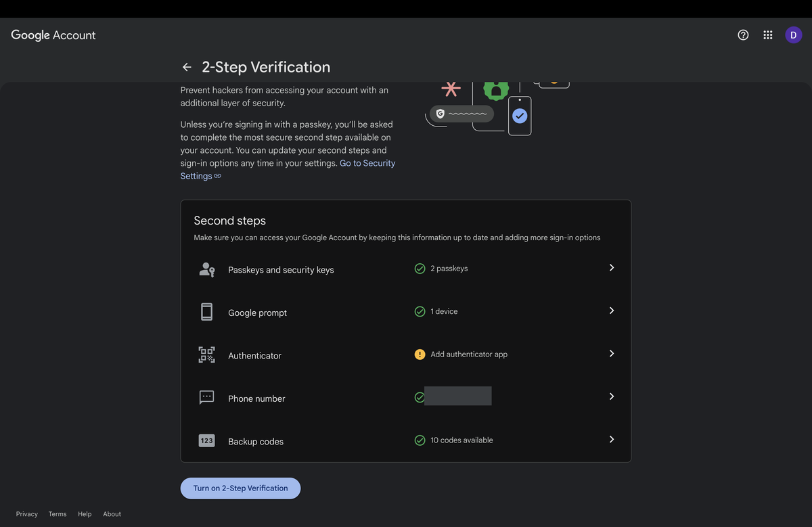Click the Second steps heading
Screen dimensions: 812x527
230,221
